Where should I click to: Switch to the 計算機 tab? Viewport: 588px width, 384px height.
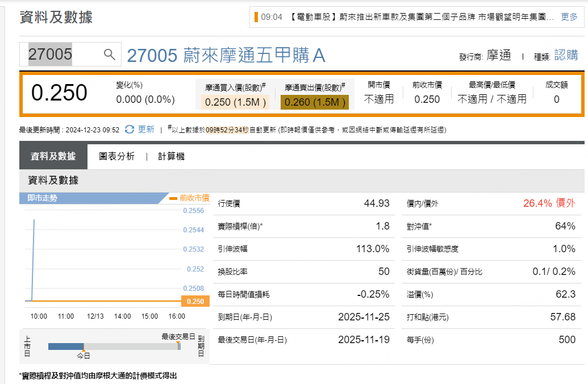(171, 157)
